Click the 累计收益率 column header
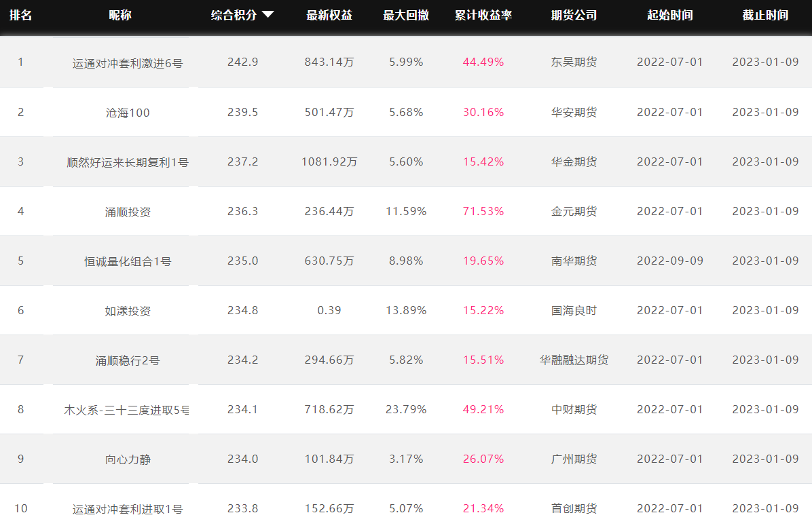 [x=483, y=15]
